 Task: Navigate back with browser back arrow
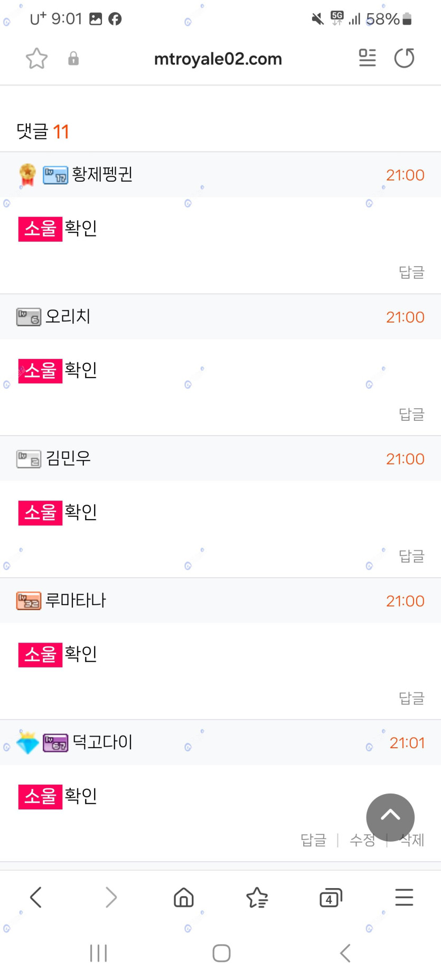point(36,897)
